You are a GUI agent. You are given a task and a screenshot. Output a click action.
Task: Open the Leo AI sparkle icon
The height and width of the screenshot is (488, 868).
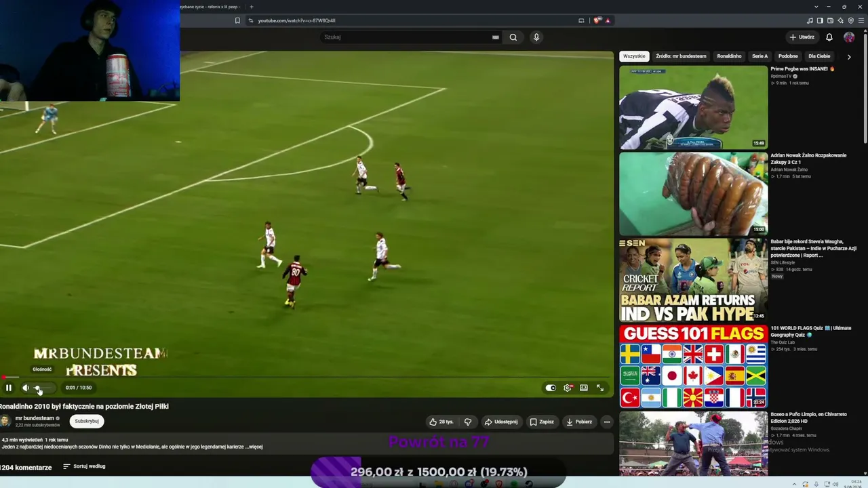coord(841,20)
